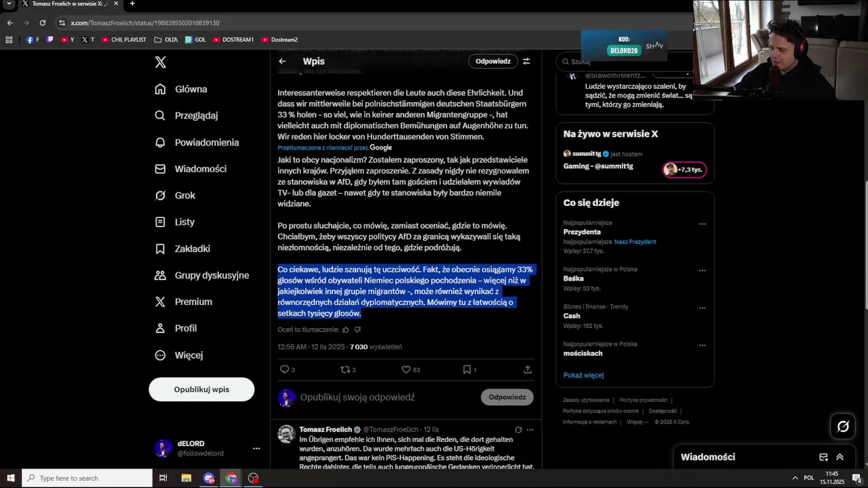Open CHIL PLAYLIST bookmark
Screen dimensions: 868x488
123,39
